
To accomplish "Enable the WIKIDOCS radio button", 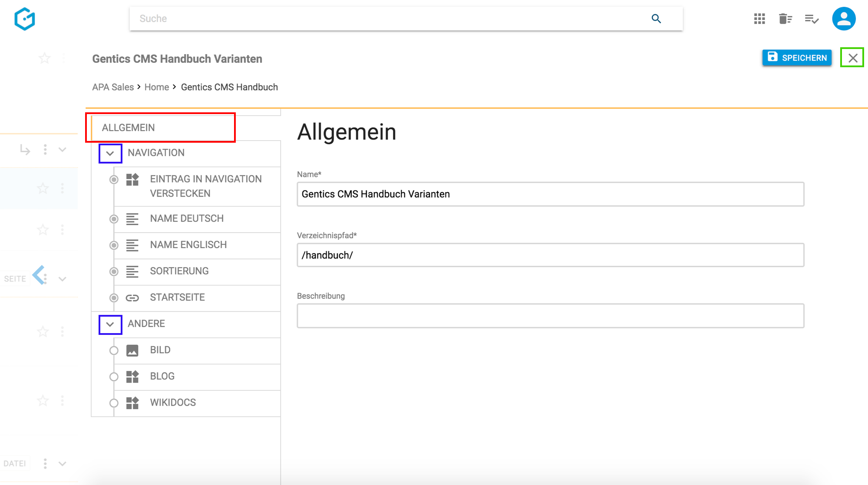I will 114,403.
